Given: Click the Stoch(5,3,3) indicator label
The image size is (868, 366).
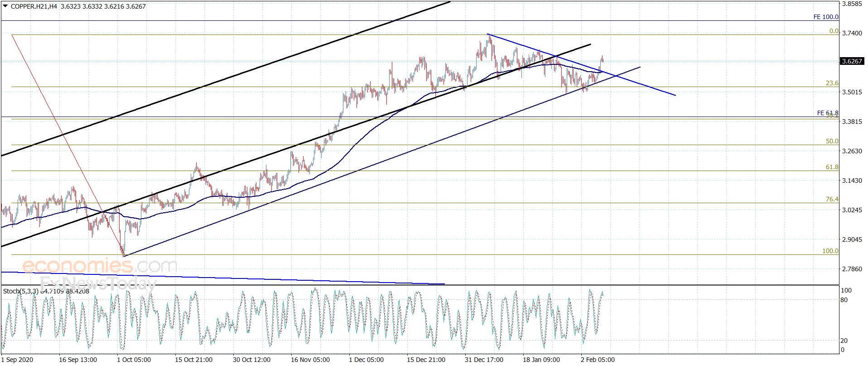Looking at the screenshot, I should [20, 291].
